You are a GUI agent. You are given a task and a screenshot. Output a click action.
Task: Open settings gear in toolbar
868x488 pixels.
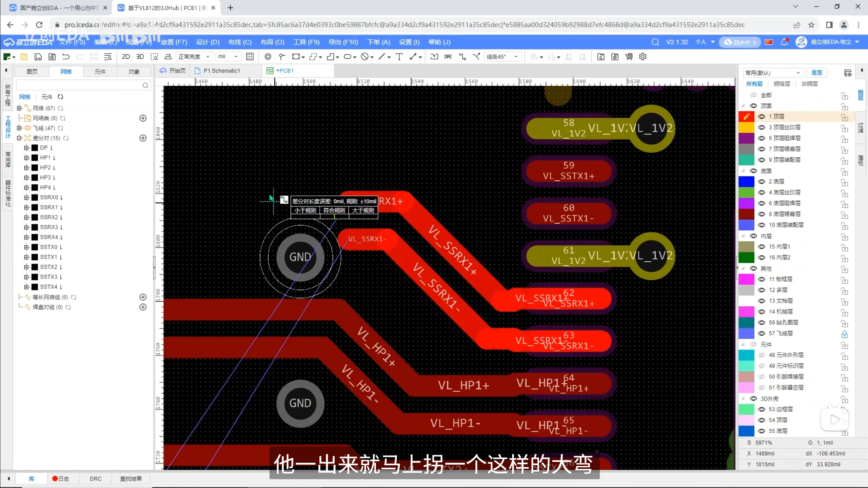[643, 57]
